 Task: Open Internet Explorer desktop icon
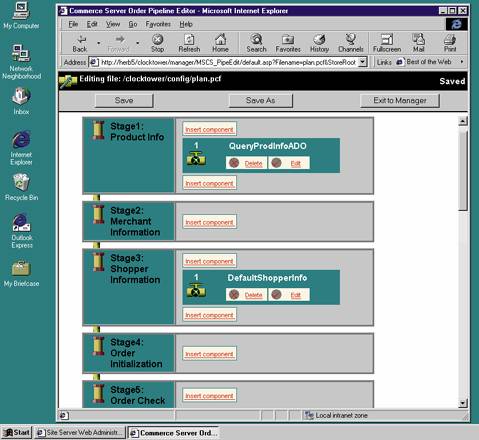tap(21, 148)
